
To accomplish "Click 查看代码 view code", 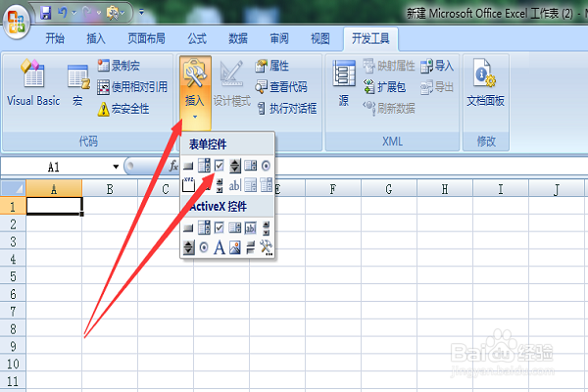I will coord(281,87).
